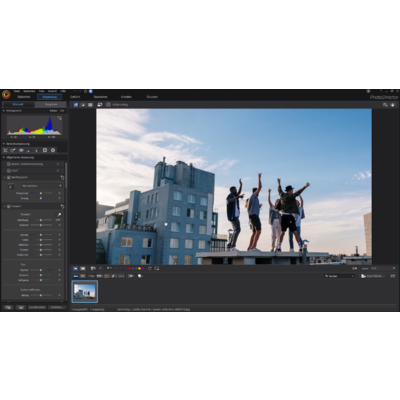Screen dimensions: 400x400
Task: Switch to single photo viewer mode
Action: 76,105
